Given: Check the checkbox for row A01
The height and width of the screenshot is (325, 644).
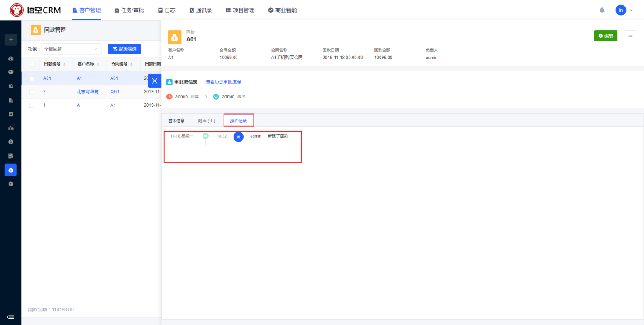Looking at the screenshot, I should pyautogui.click(x=31, y=78).
